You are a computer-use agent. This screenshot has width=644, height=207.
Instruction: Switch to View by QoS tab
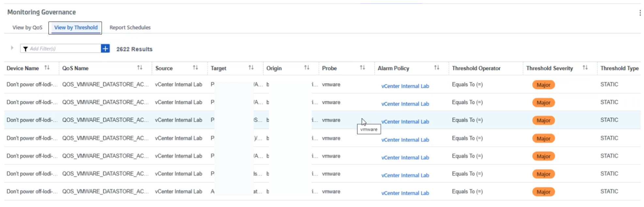(27, 27)
